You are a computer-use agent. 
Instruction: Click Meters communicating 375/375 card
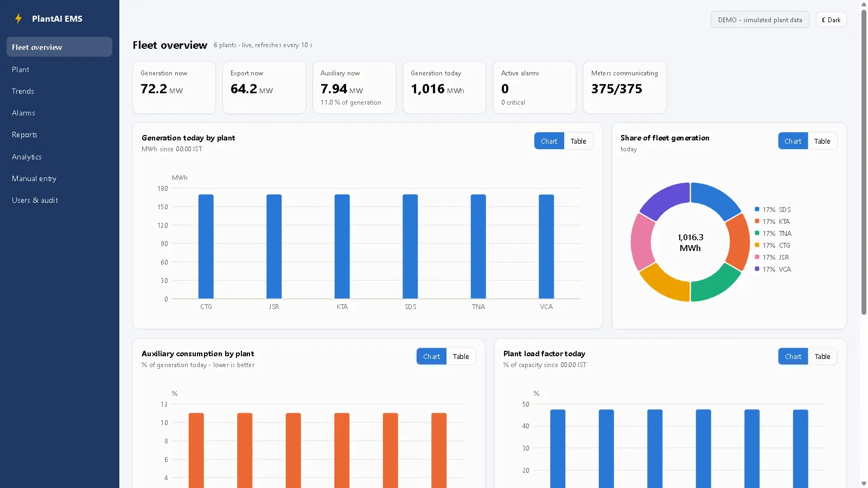coord(624,87)
